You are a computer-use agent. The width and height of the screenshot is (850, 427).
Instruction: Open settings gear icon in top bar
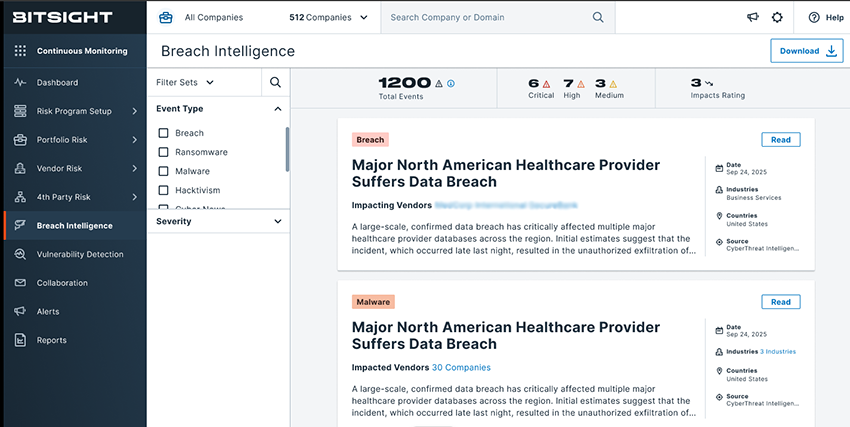(777, 17)
